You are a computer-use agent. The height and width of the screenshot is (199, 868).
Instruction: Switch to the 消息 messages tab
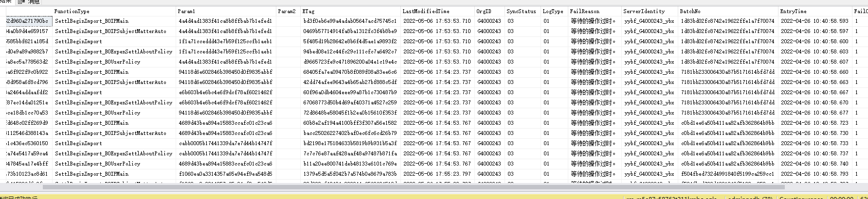point(29,2)
